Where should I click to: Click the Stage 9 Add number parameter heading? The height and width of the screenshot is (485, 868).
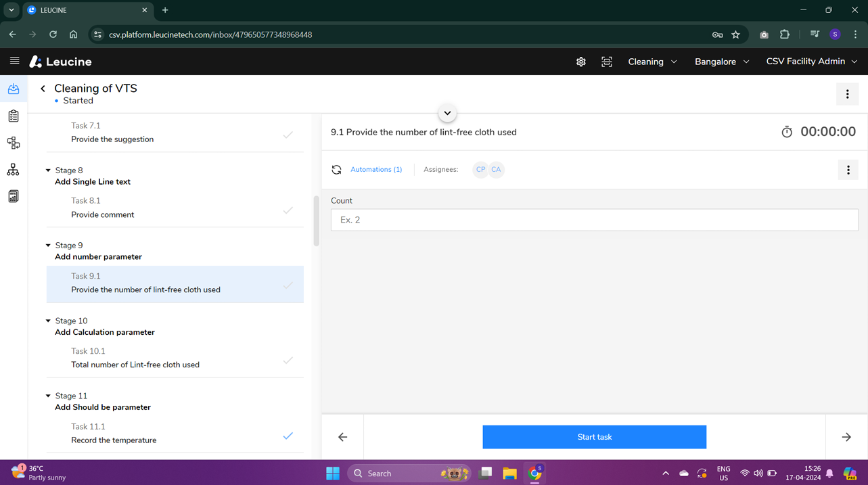[98, 257]
